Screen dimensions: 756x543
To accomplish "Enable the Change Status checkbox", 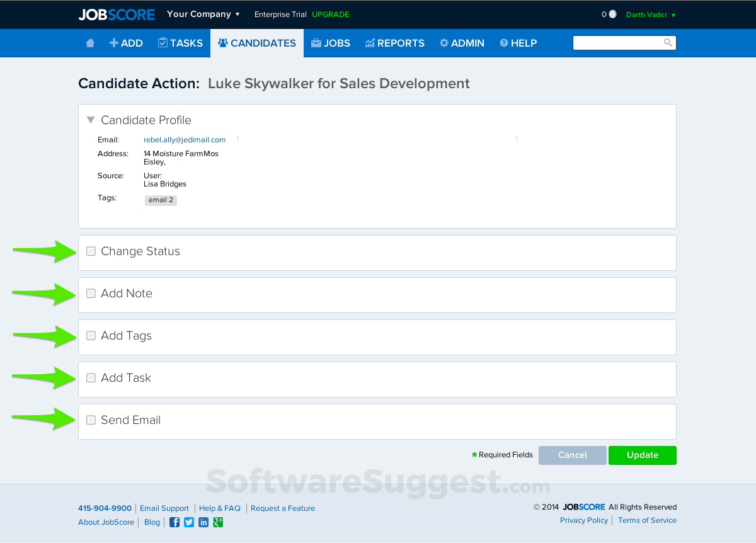I will click(91, 251).
